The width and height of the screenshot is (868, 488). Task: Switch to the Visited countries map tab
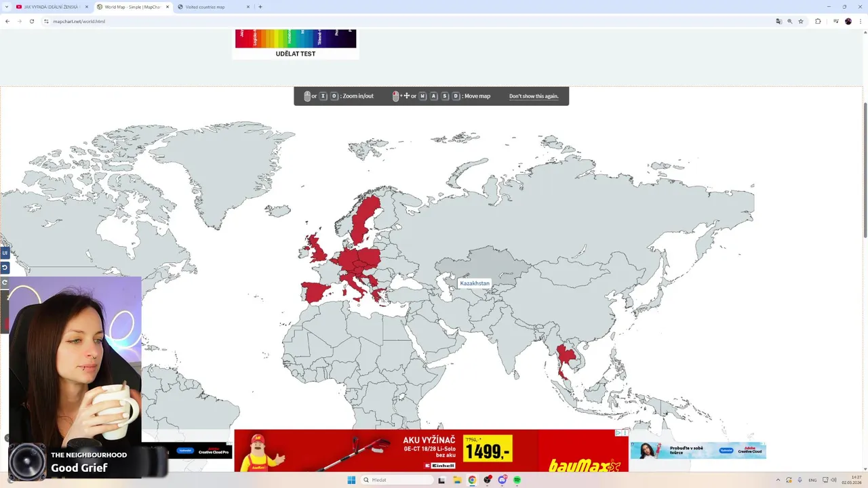pos(209,7)
